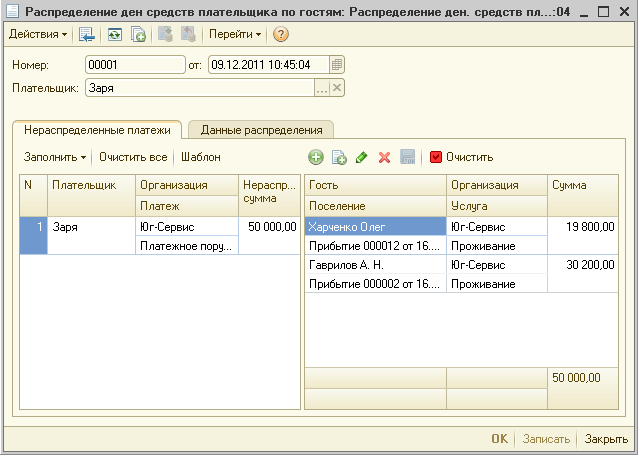Click the 50 000,00 total footer cell
The image size is (638, 455).
(x=583, y=388)
